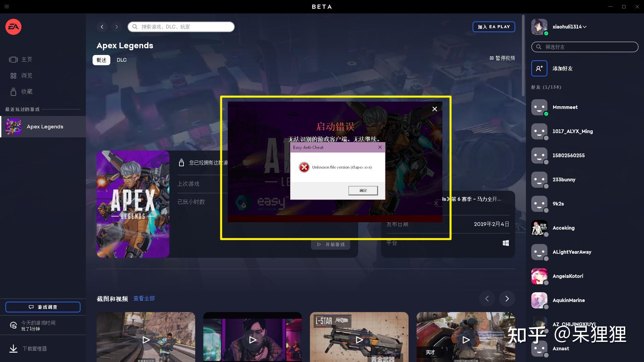The image size is (644, 362).
Task: Pause background video (暂停视频)
Action: click(502, 58)
